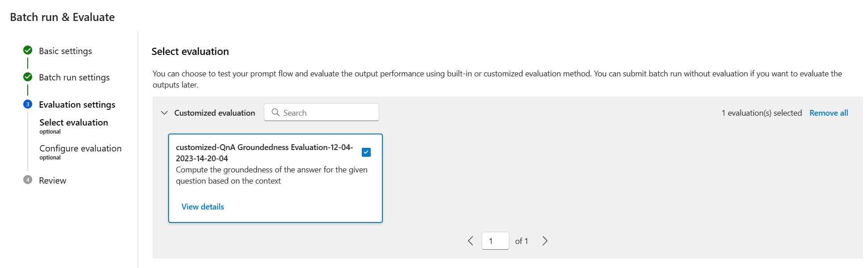Click the View details link
This screenshot has width=868, height=268.
point(203,207)
